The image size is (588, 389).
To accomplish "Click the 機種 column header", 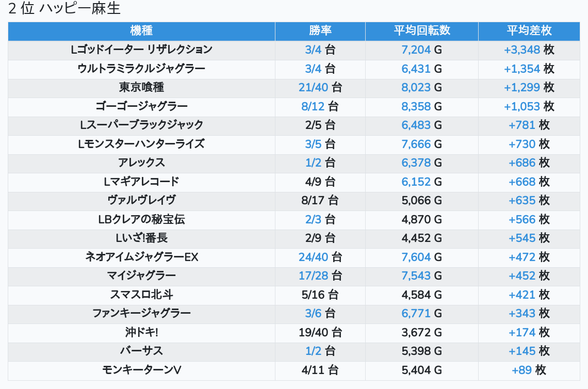I will click(141, 31).
